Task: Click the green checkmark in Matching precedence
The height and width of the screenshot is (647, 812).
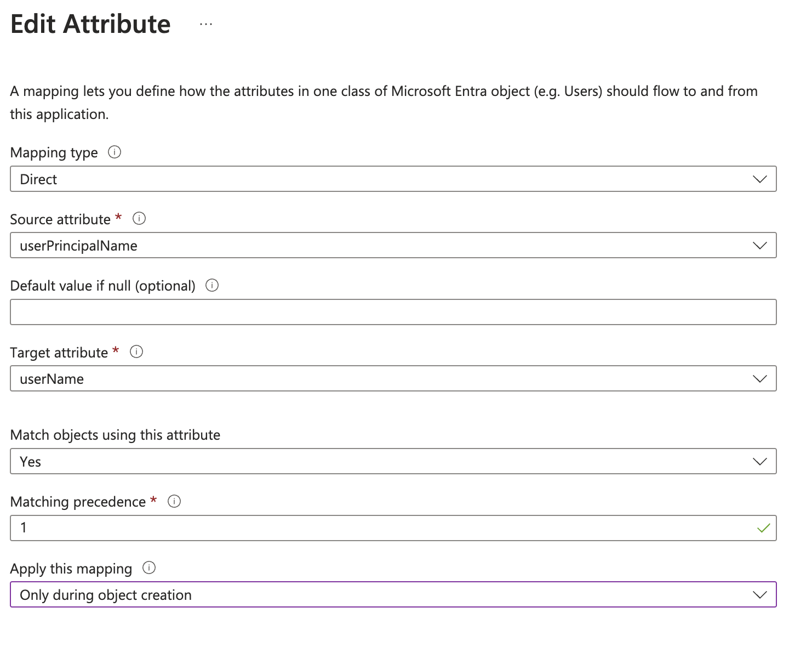Action: (763, 528)
